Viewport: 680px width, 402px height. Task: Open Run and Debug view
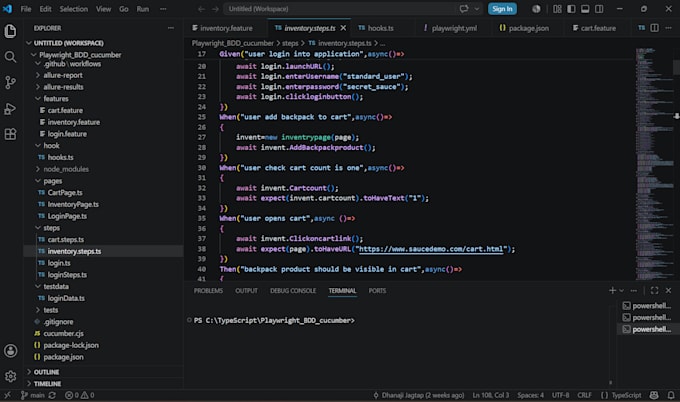[x=10, y=108]
